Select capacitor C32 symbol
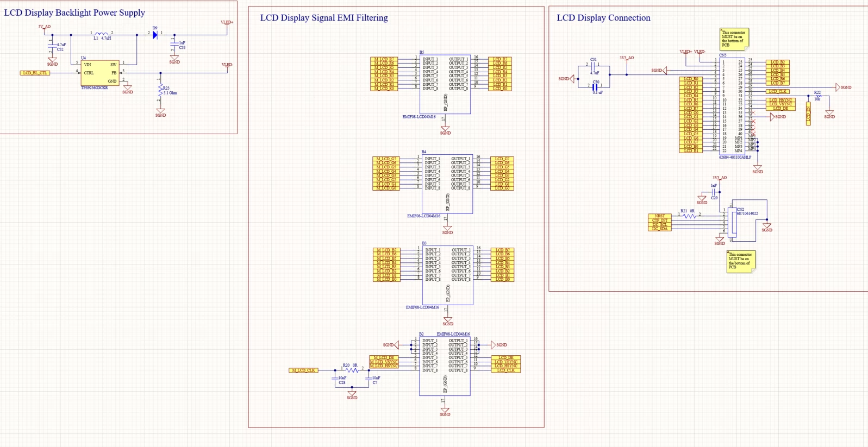The height and width of the screenshot is (447, 868). tap(52, 45)
